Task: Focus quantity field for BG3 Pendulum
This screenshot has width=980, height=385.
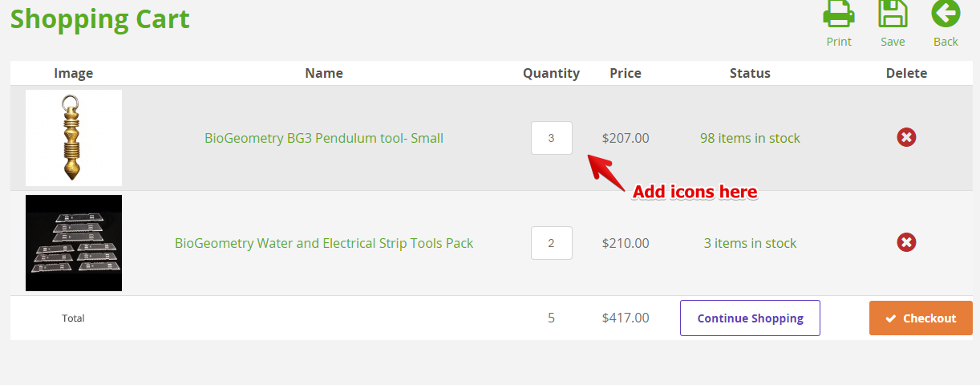Action: (551, 138)
